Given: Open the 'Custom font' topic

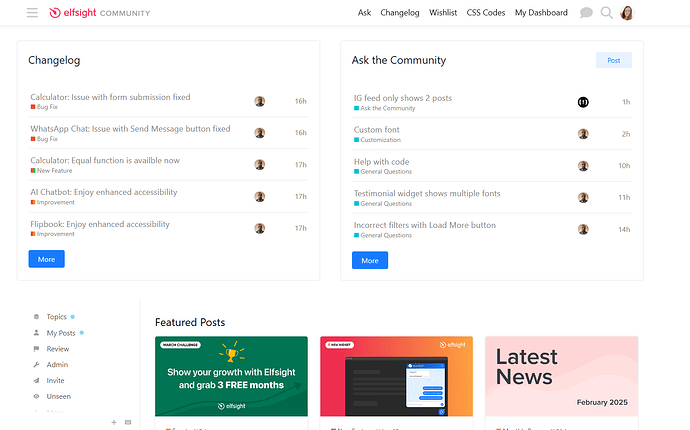Looking at the screenshot, I should click(377, 129).
